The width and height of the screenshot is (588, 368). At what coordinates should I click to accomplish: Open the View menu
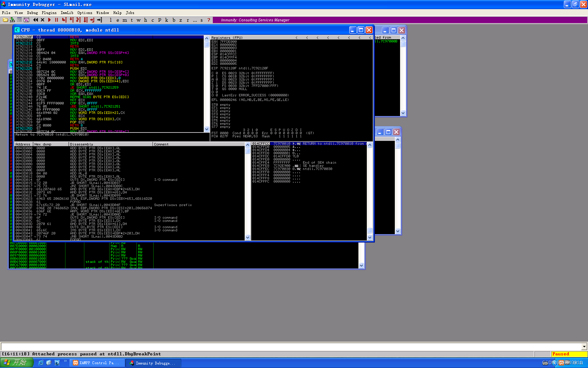(x=19, y=13)
